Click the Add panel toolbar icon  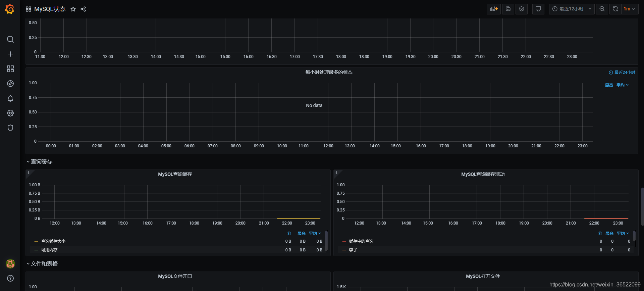pos(494,9)
